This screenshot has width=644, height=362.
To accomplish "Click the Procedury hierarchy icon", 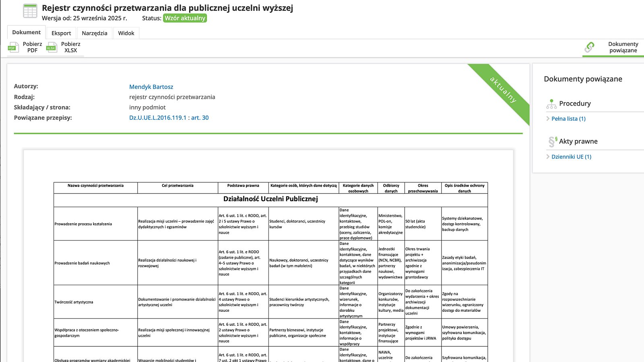I will (x=551, y=104).
